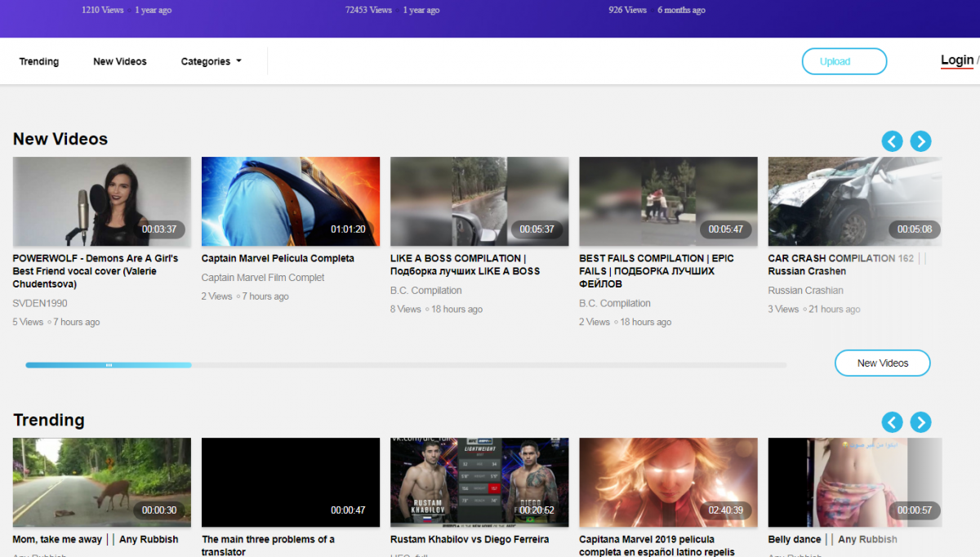The width and height of the screenshot is (980, 557).
Task: Click the 'New Videos' section heading
Action: [60, 139]
